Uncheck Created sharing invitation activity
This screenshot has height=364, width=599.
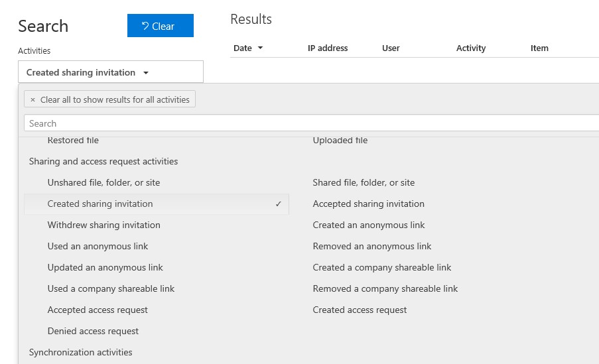(x=157, y=204)
